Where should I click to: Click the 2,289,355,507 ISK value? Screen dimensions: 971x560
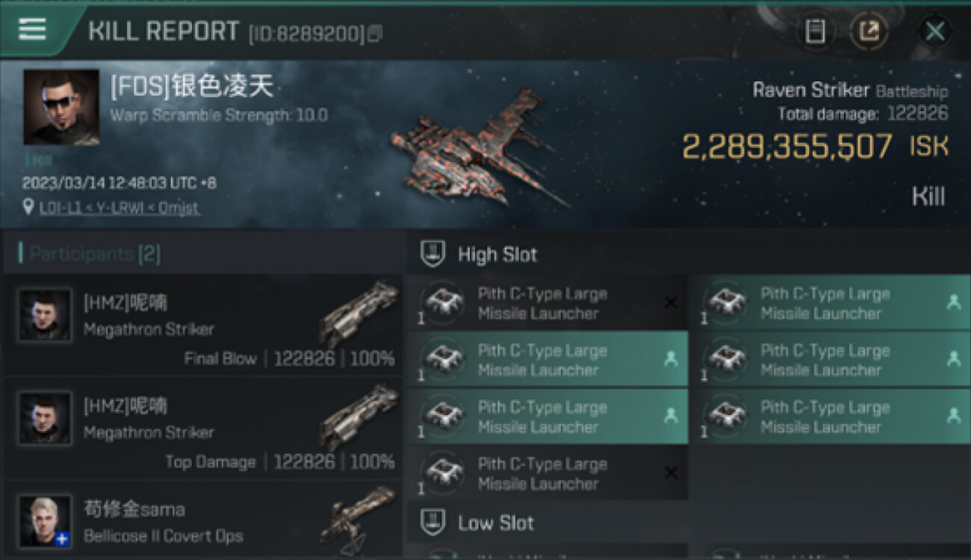point(815,146)
